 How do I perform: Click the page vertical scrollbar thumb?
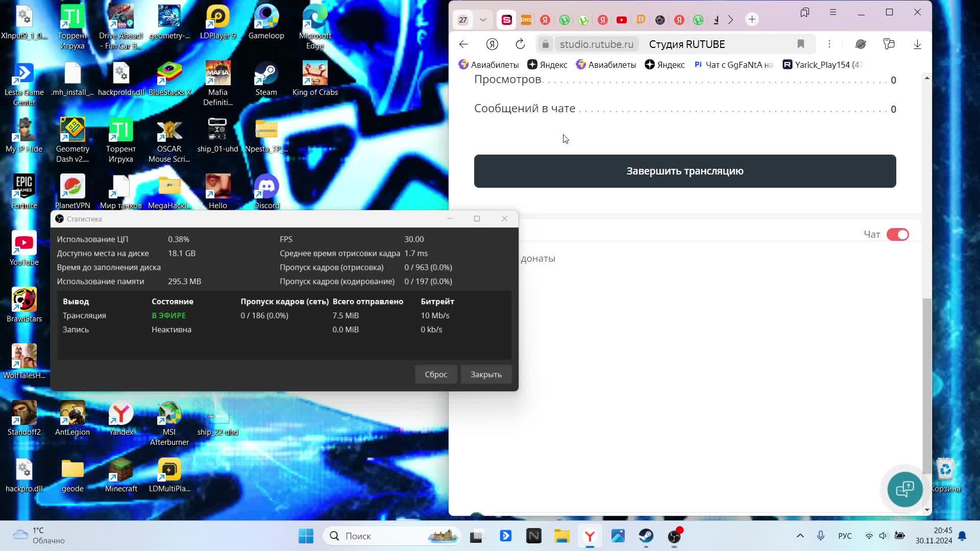click(927, 385)
